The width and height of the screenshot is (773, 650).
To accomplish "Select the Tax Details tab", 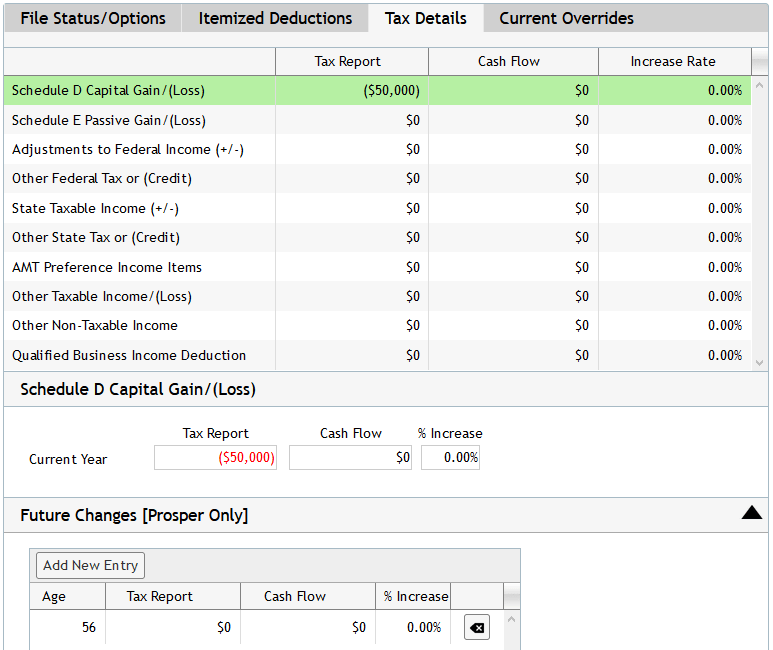I will [x=425, y=18].
